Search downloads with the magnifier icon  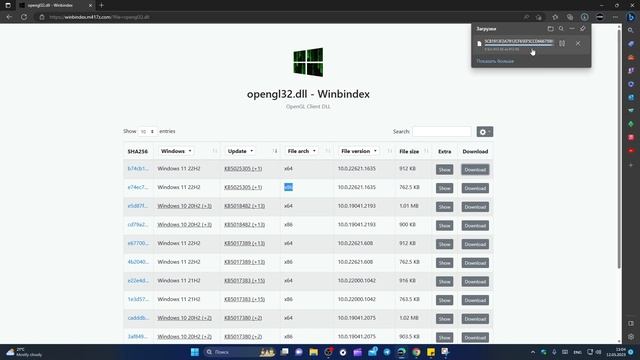pos(561,29)
